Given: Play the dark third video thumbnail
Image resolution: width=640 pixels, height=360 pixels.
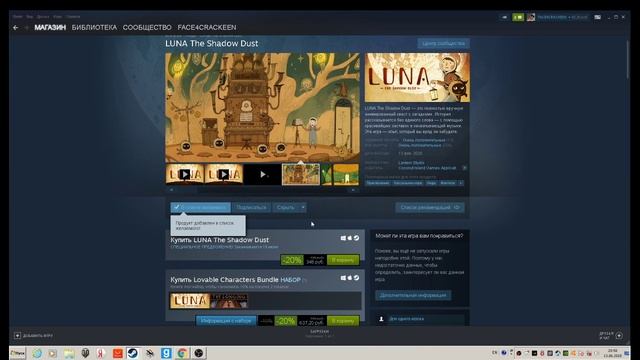Looking at the screenshot, I should tap(262, 174).
